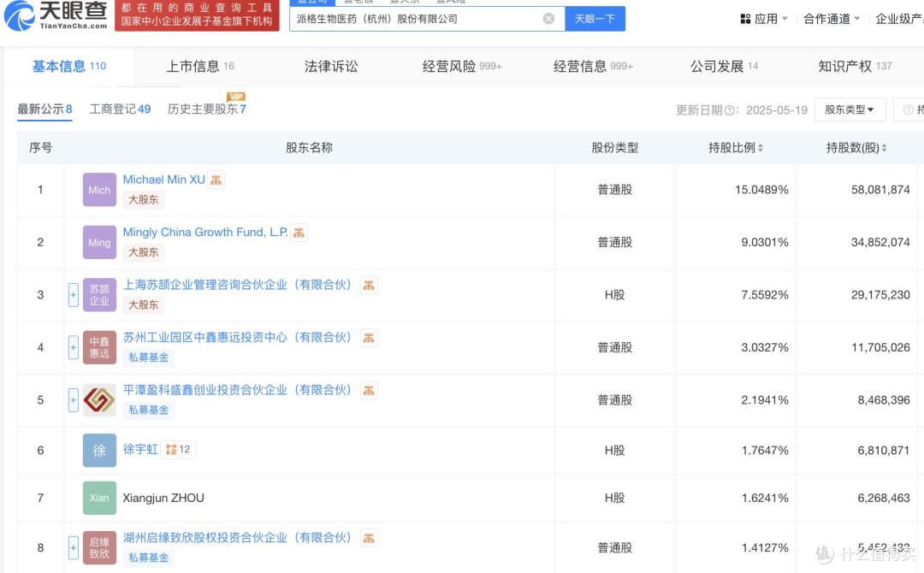Screen dimensions: 924x573
Task: Click the 私募基金 tag under 苏州工业园区中鑫惠远
Action: point(149,357)
